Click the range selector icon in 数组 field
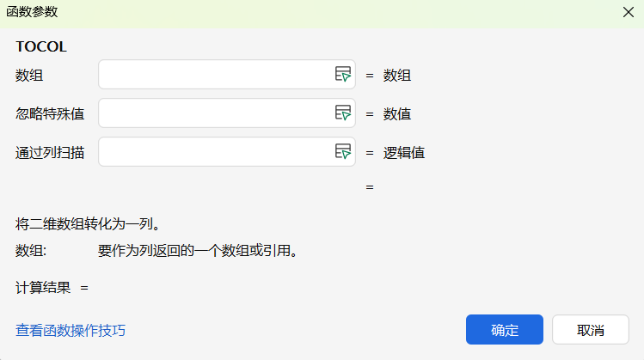The image size is (644, 360). pyautogui.click(x=343, y=75)
